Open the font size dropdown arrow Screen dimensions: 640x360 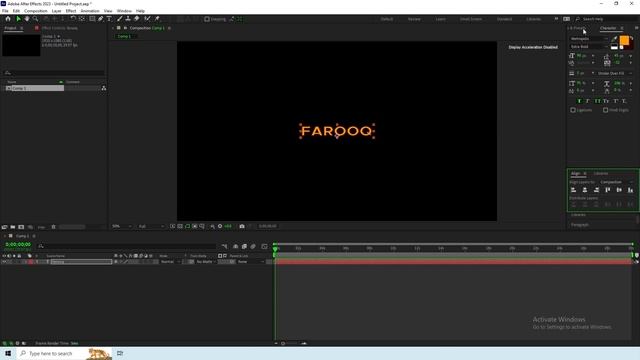(x=593, y=56)
